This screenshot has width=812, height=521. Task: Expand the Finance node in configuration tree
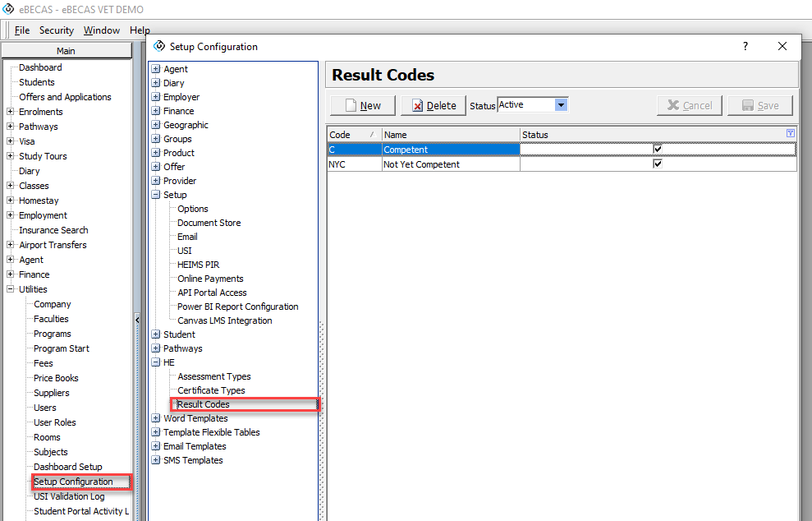156,111
